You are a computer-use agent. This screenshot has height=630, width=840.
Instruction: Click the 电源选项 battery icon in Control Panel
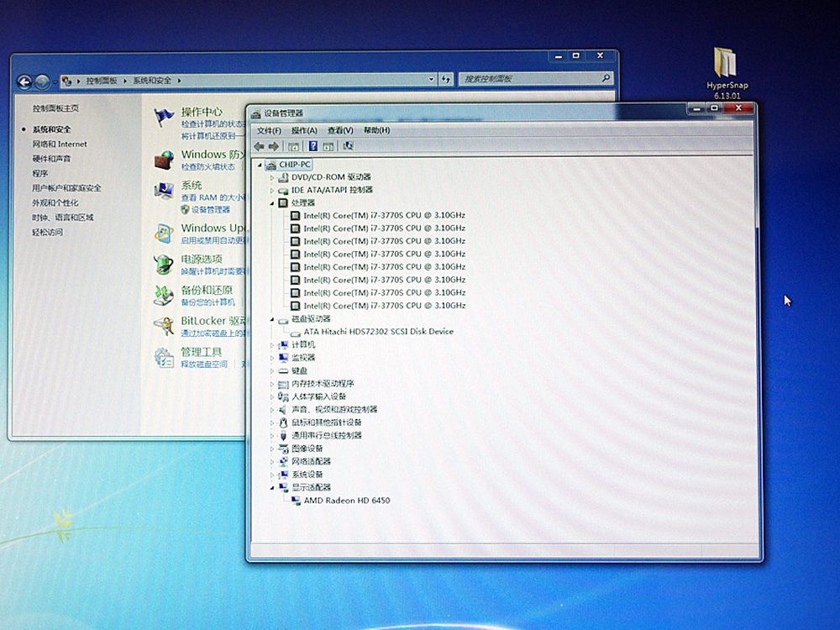coord(164,264)
